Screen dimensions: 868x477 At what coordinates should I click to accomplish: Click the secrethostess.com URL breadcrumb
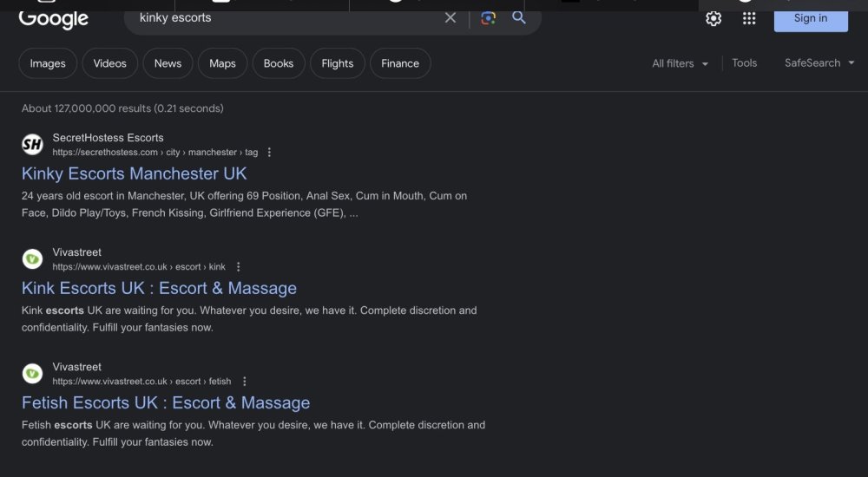tap(155, 152)
